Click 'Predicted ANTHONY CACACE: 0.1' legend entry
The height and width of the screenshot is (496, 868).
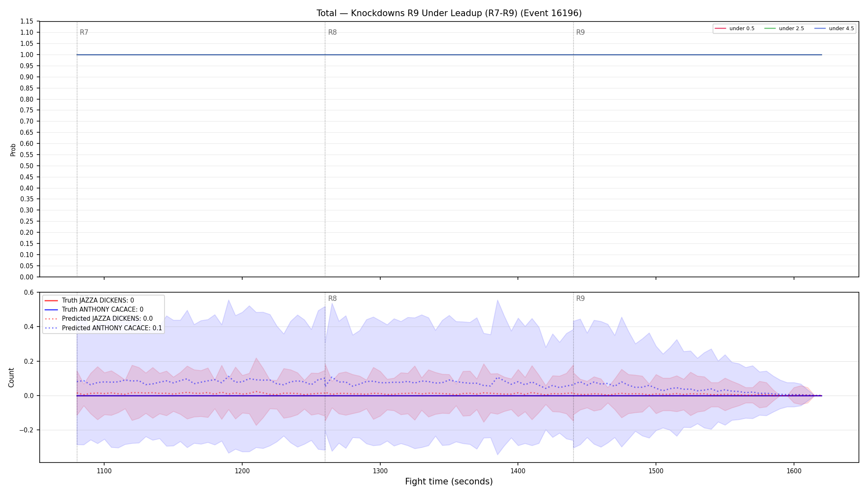click(103, 328)
